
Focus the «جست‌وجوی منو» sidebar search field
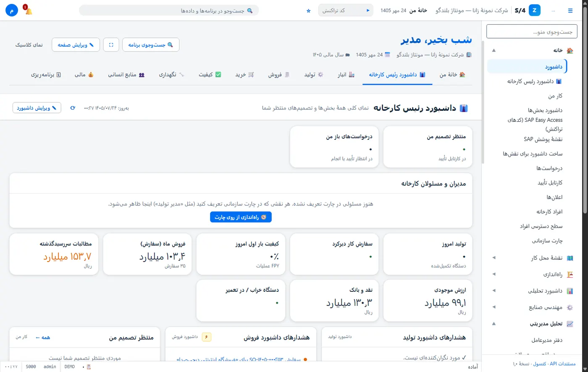click(x=532, y=32)
